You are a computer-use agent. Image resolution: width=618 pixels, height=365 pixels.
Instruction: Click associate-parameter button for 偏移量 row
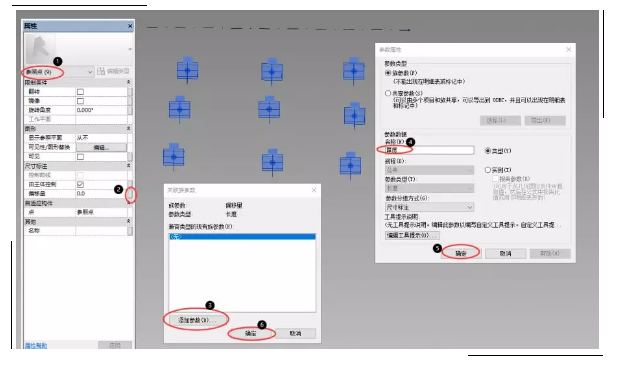click(130, 194)
